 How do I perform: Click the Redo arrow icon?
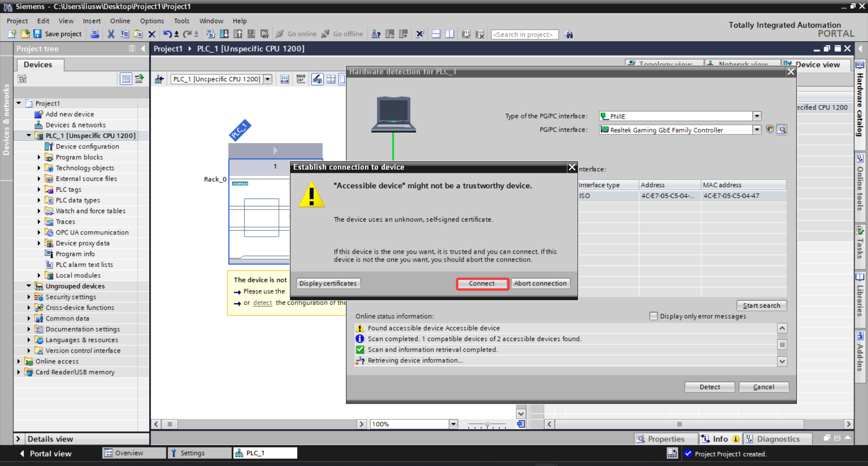tap(187, 34)
